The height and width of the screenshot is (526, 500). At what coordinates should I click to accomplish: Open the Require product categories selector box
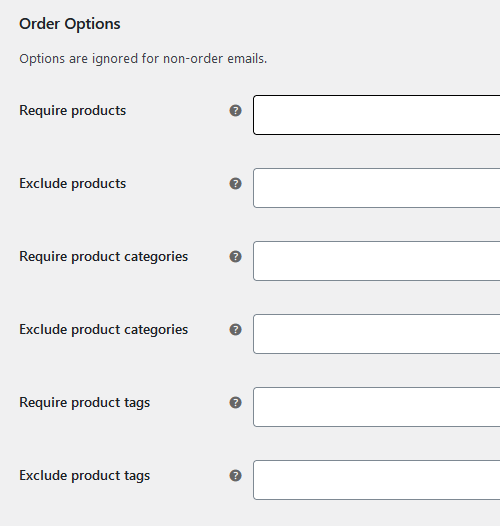coord(377,261)
